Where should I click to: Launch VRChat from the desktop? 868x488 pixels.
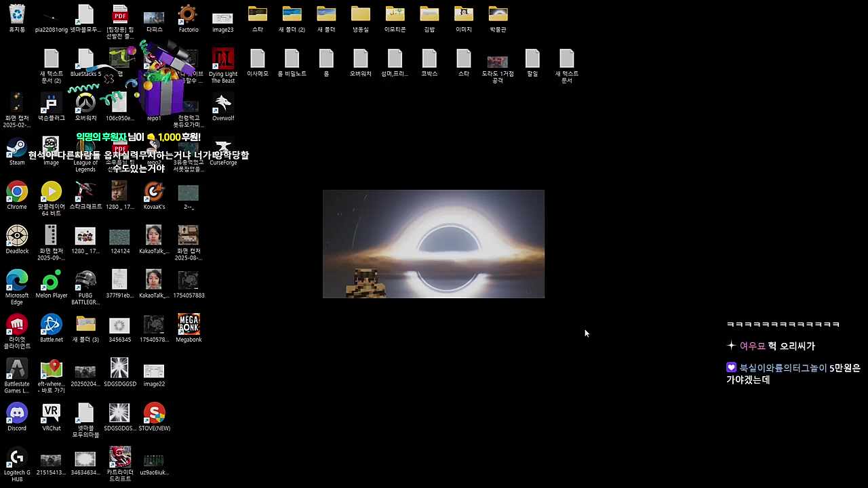click(52, 413)
